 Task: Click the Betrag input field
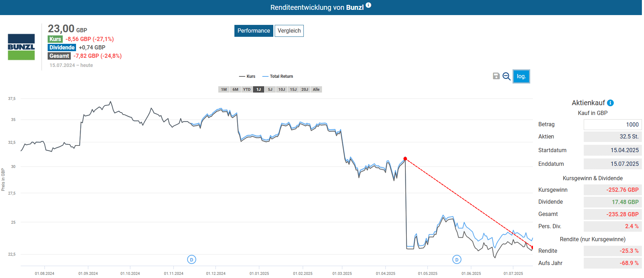(612, 124)
